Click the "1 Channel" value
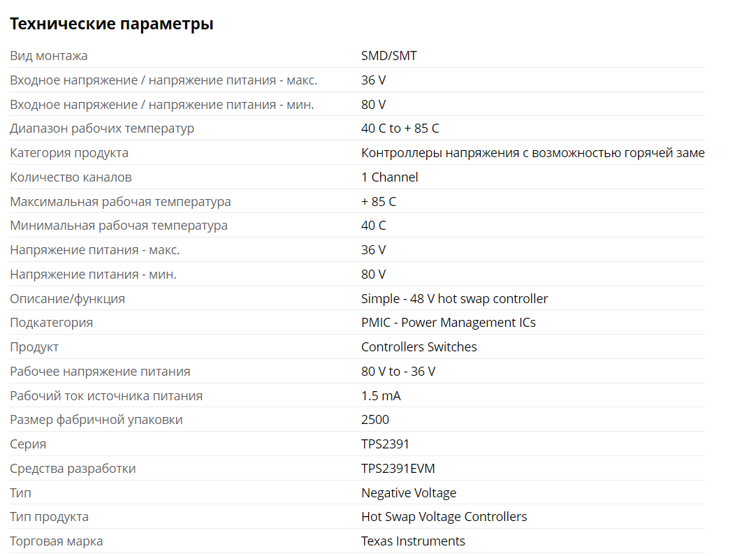The width and height of the screenshot is (756, 556). 390,177
